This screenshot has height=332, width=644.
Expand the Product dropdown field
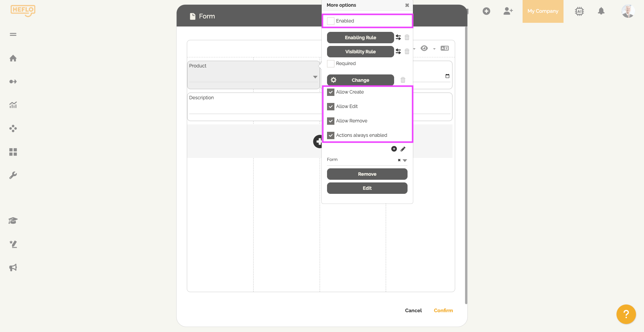tap(315, 77)
